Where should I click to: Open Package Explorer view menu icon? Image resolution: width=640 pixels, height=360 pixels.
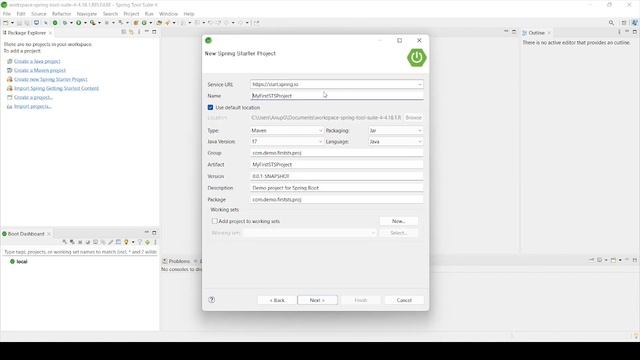click(139, 32)
